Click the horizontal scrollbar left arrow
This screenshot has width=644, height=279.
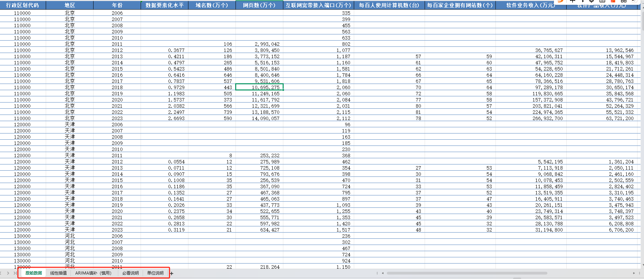coord(383,273)
